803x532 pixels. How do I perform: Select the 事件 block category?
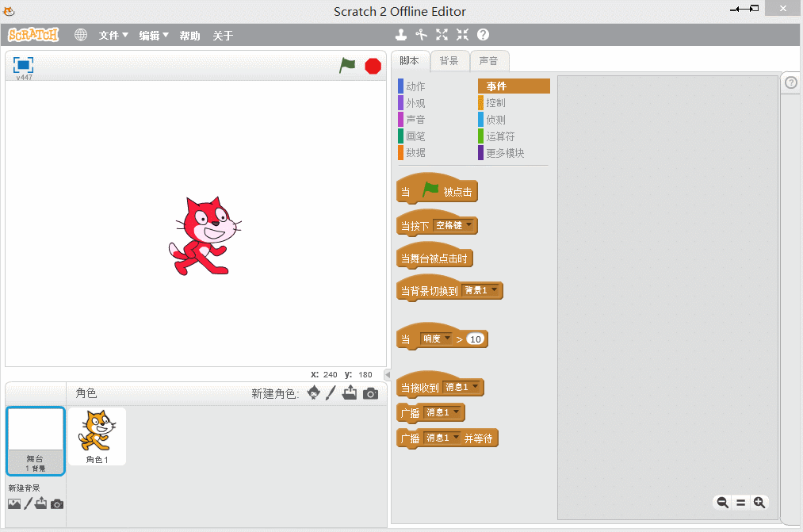point(514,86)
